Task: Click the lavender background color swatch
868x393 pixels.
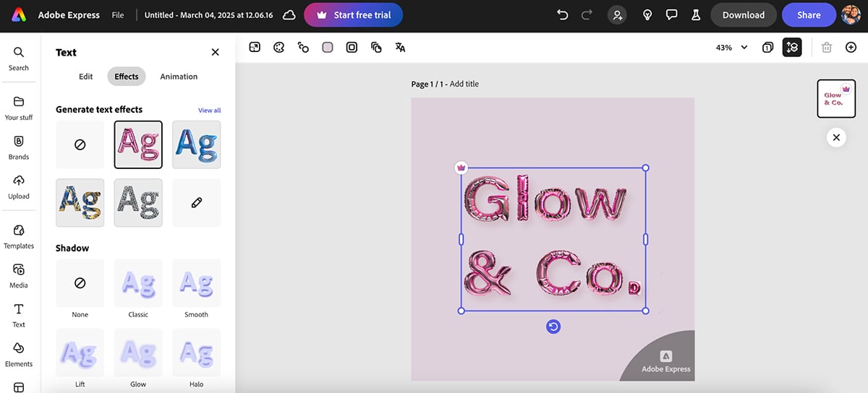Action: pyautogui.click(x=328, y=47)
